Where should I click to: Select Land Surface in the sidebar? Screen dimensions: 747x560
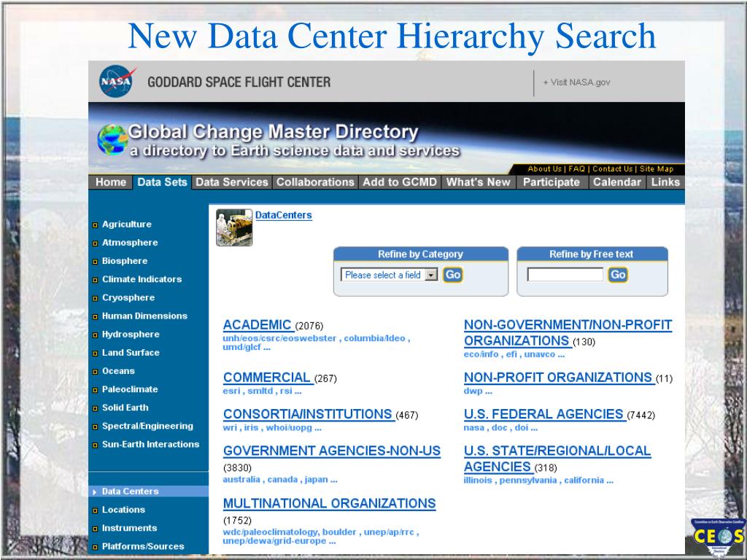[x=131, y=352]
